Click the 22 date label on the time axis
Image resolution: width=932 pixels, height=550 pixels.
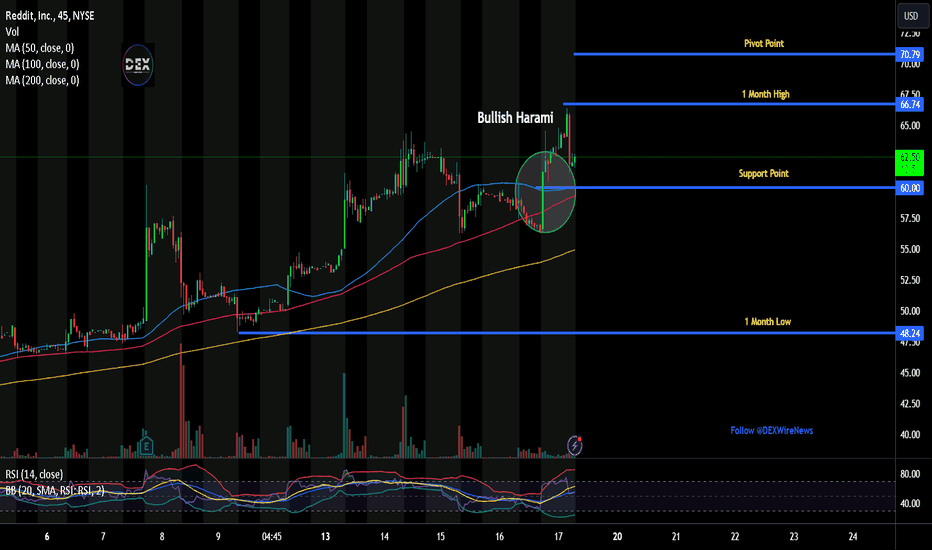(735, 537)
